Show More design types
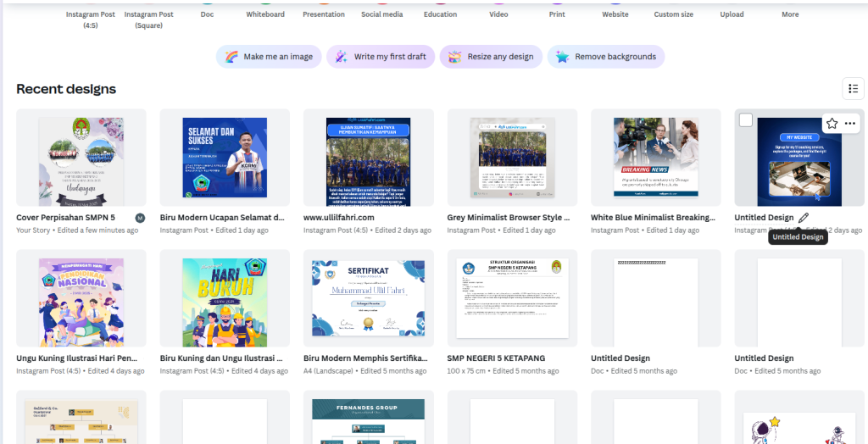Image resolution: width=868 pixels, height=444 pixels. (790, 14)
